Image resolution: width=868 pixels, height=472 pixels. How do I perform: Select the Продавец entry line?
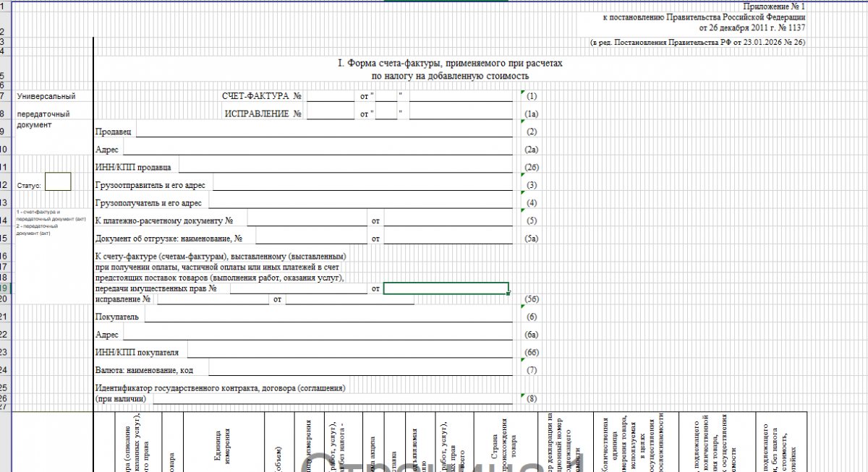(x=325, y=132)
